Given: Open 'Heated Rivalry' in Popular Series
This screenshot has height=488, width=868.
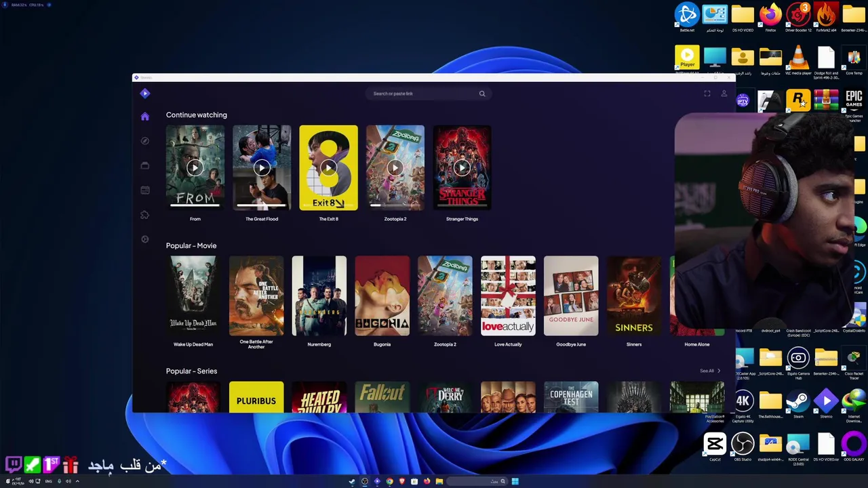Looking at the screenshot, I should [x=319, y=397].
